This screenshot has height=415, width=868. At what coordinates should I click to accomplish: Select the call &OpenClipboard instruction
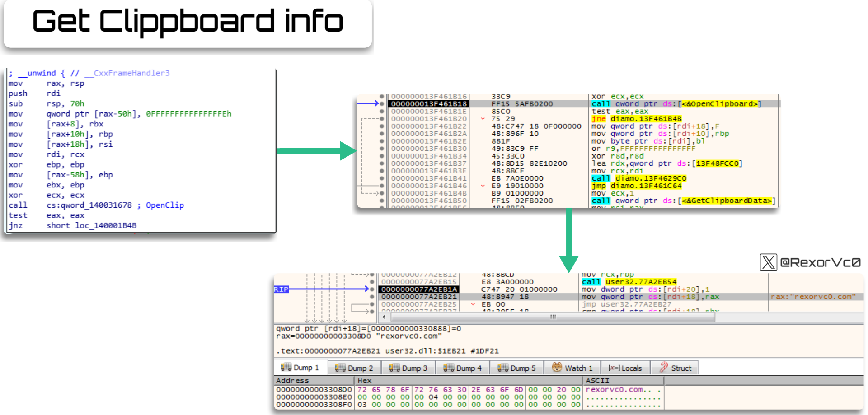coord(676,103)
